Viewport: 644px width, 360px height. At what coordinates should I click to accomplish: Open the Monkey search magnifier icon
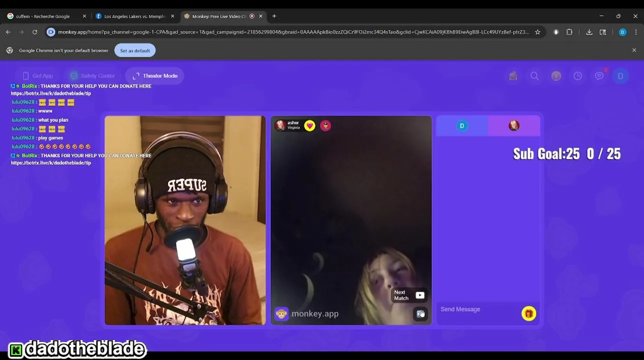click(x=534, y=76)
